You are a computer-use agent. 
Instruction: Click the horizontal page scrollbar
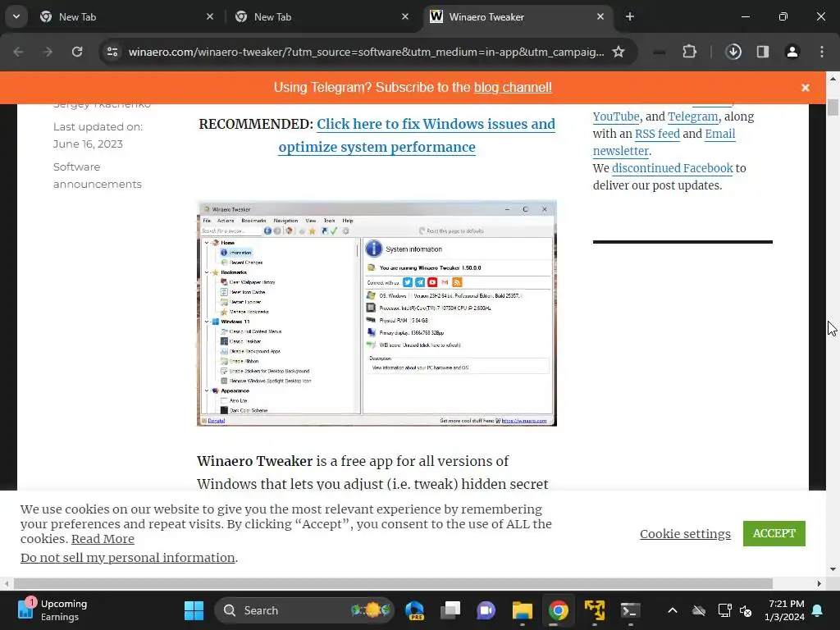(x=393, y=583)
